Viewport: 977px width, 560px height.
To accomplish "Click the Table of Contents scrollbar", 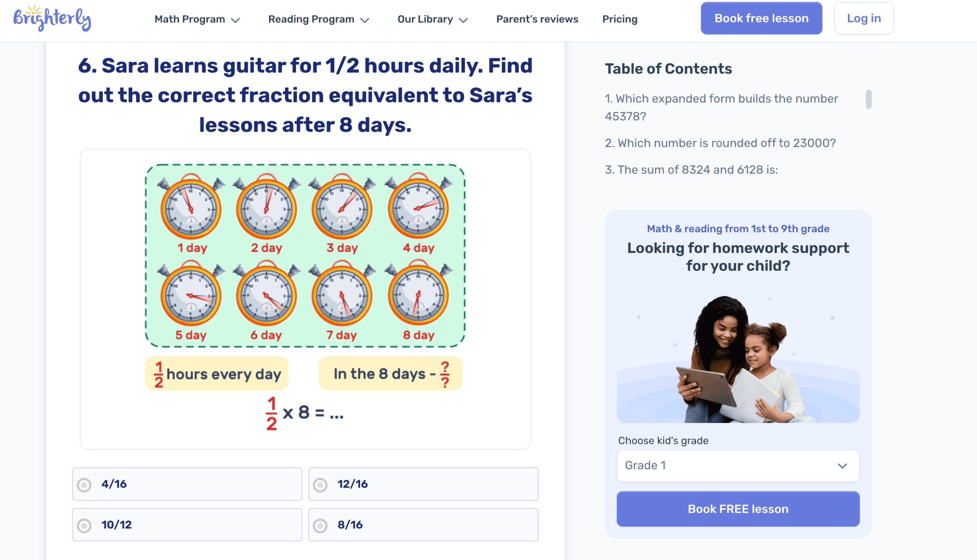I will pos(868,99).
